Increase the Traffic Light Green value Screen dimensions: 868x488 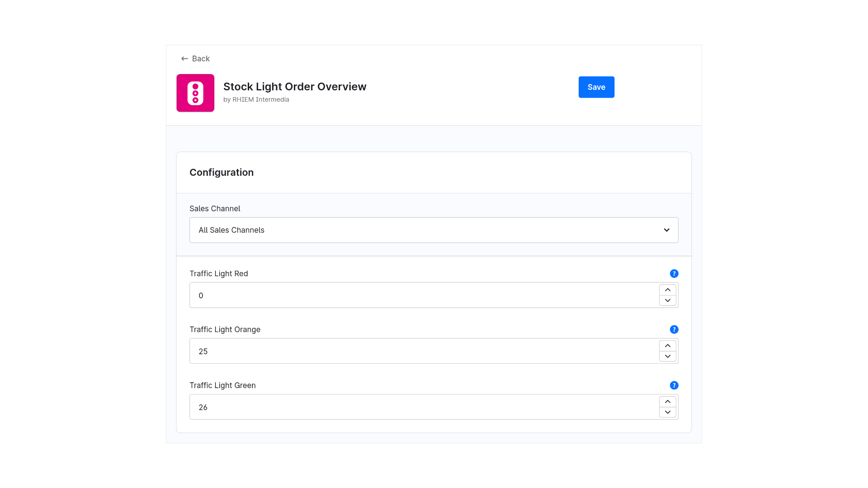668,402
